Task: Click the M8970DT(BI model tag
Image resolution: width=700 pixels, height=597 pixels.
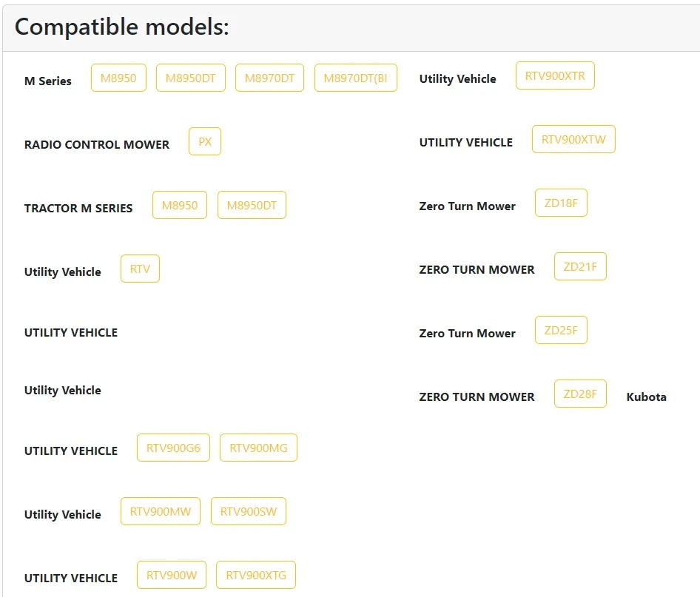Action: tap(355, 78)
